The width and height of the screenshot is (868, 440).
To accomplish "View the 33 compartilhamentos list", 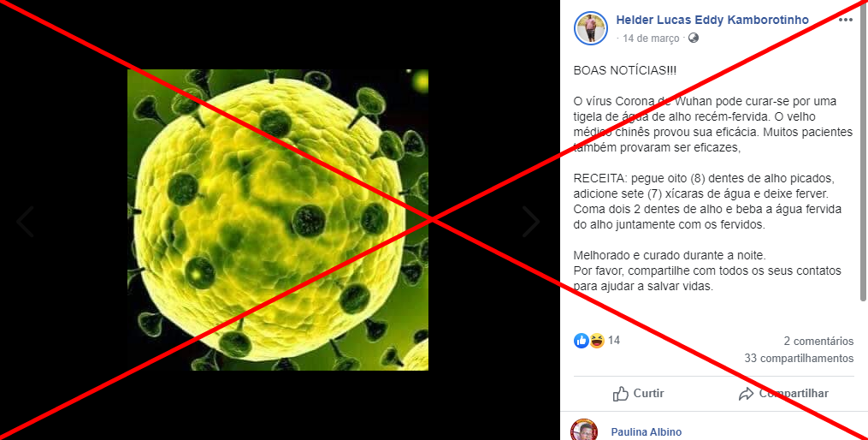I will (799, 359).
